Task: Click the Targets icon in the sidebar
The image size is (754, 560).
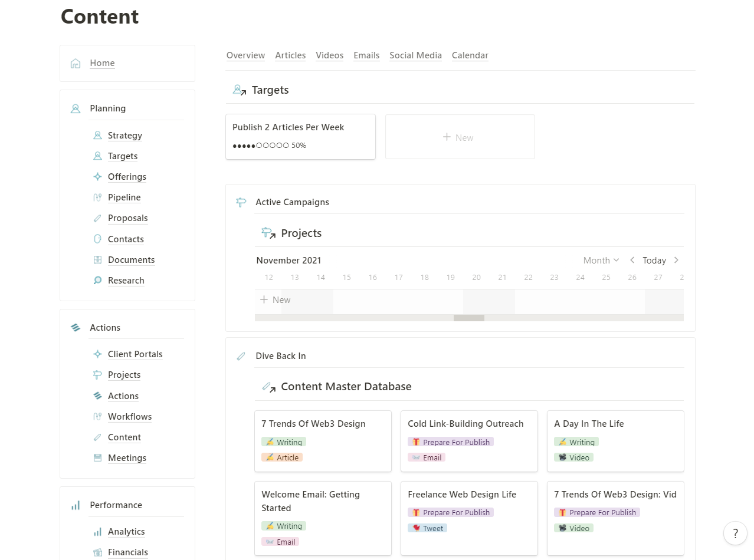Action: [97, 156]
